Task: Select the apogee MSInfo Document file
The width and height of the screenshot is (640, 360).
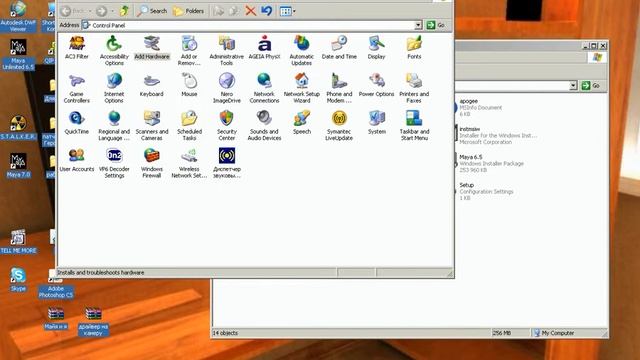Action: pyautogui.click(x=480, y=107)
